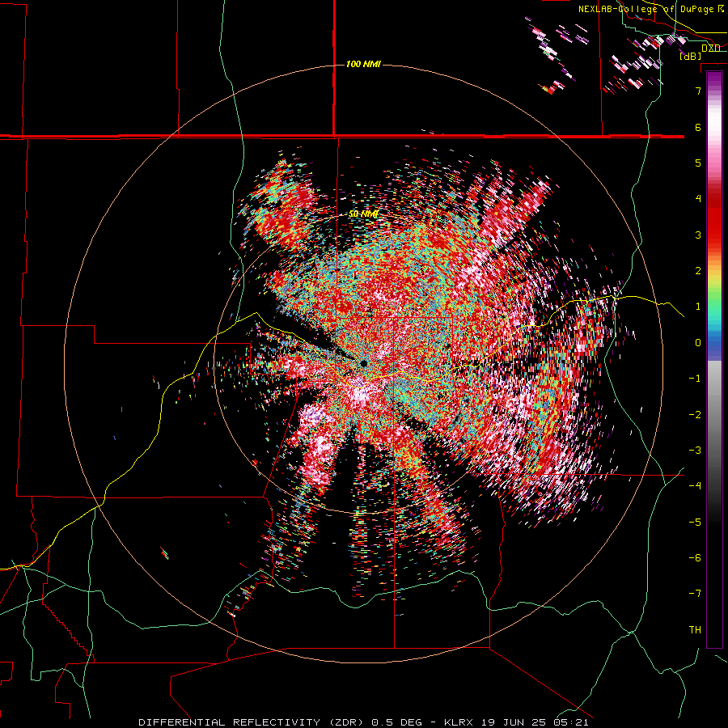Screen dimensions: 728x728
Task: Click the 0 value on the color scale
Action: 698,343
